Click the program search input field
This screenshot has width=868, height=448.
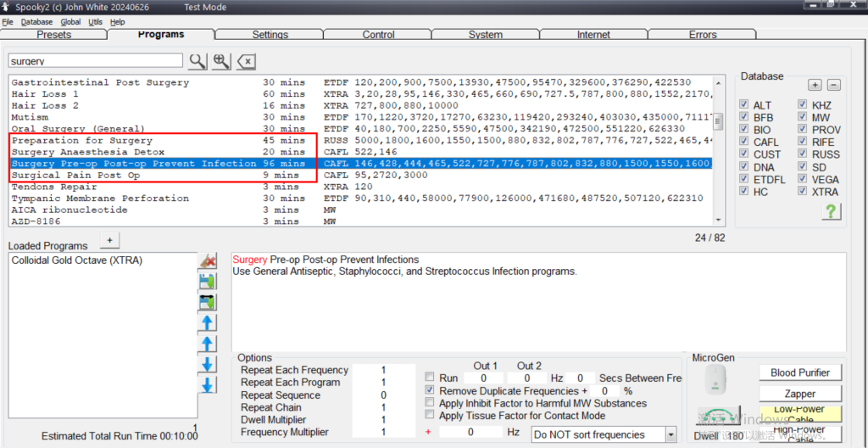pos(95,61)
